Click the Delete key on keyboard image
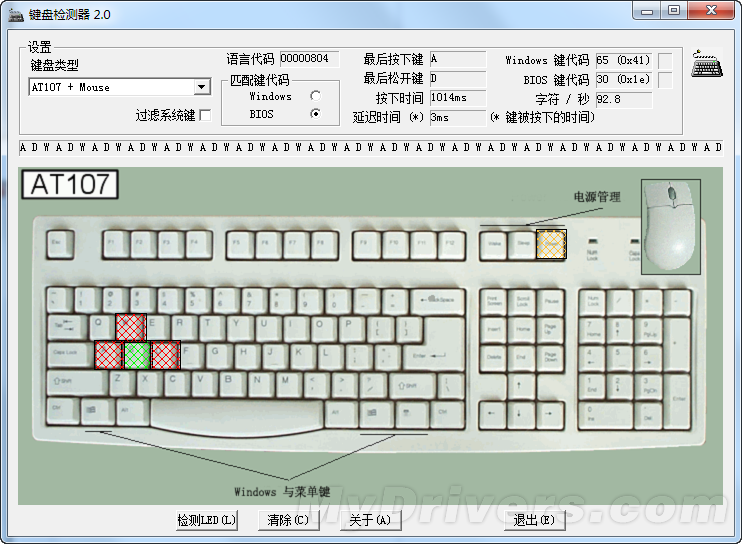 [494, 359]
